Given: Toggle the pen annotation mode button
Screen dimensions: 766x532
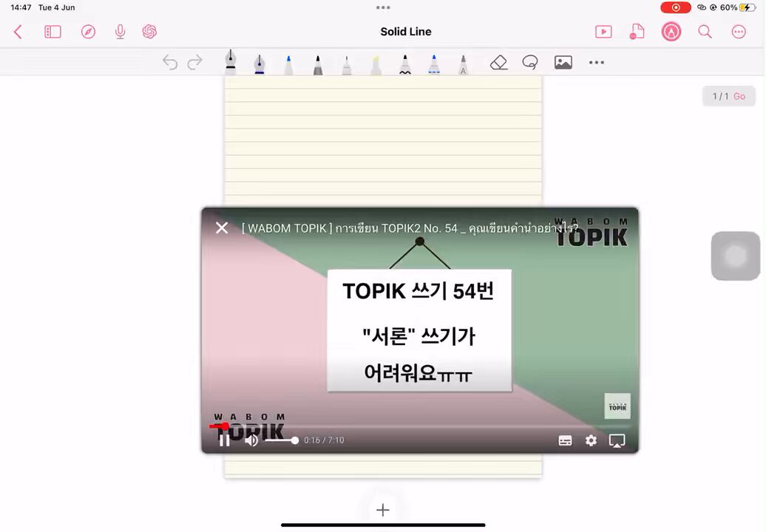Looking at the screenshot, I should (671, 33).
